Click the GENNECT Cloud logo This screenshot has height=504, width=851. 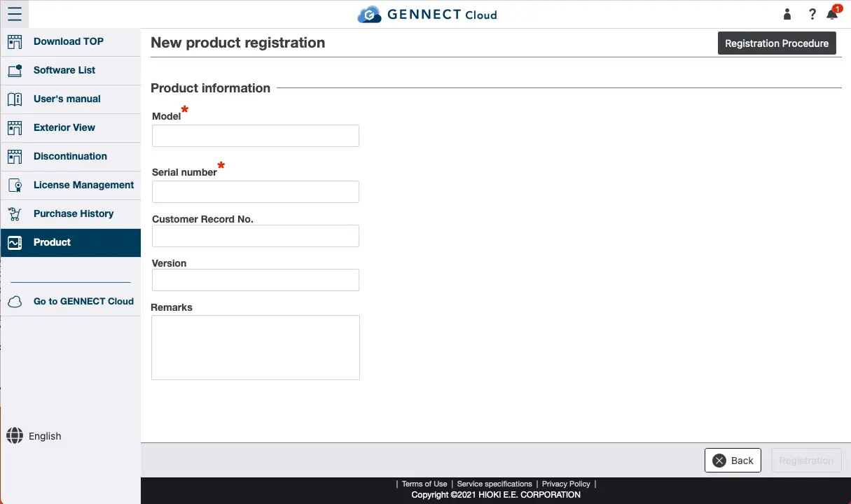tap(427, 14)
